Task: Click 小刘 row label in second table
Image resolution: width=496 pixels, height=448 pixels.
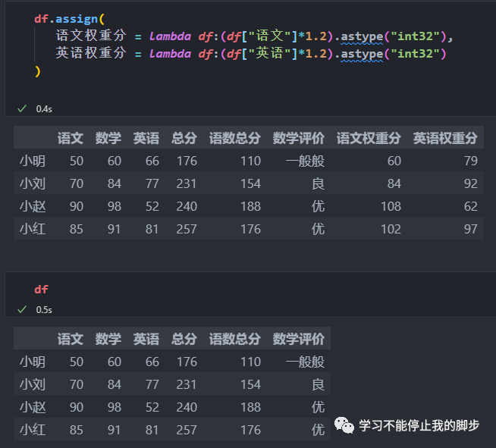Action: [33, 384]
